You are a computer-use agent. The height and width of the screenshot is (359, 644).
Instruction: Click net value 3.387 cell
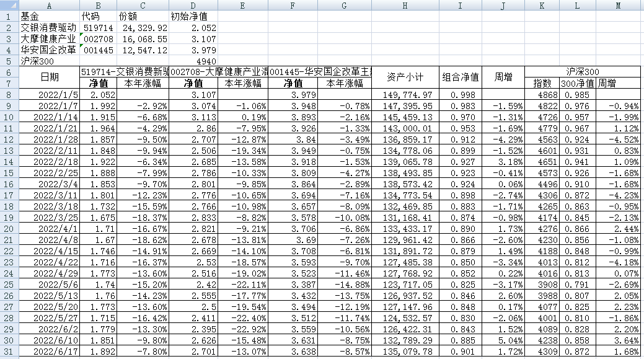click(293, 285)
